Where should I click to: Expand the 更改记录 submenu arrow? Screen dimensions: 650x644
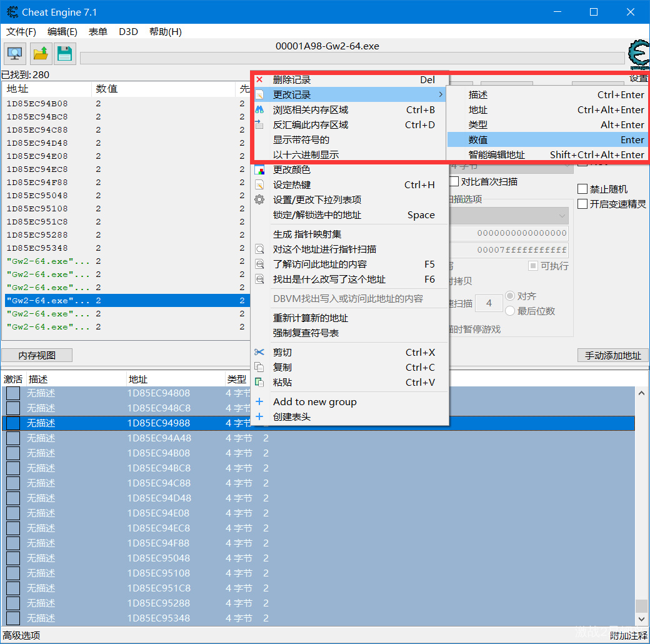pyautogui.click(x=440, y=95)
